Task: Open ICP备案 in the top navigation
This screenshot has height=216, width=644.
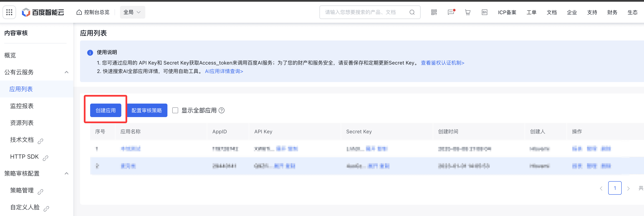Action: click(507, 12)
